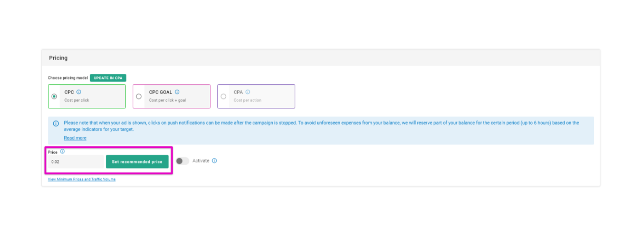
Task: Choose the CPC GOAL radio button
Action: [x=139, y=97]
